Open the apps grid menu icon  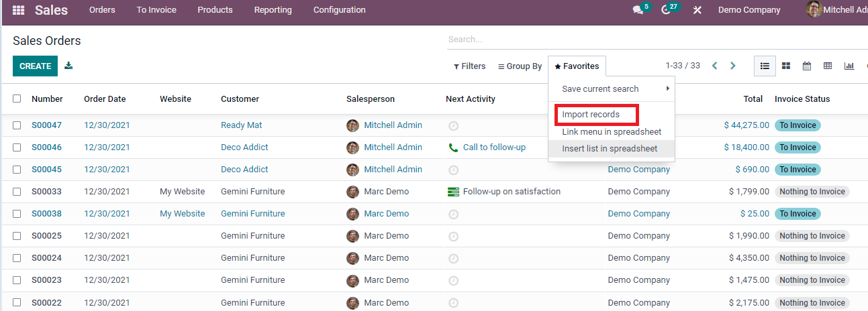18,10
